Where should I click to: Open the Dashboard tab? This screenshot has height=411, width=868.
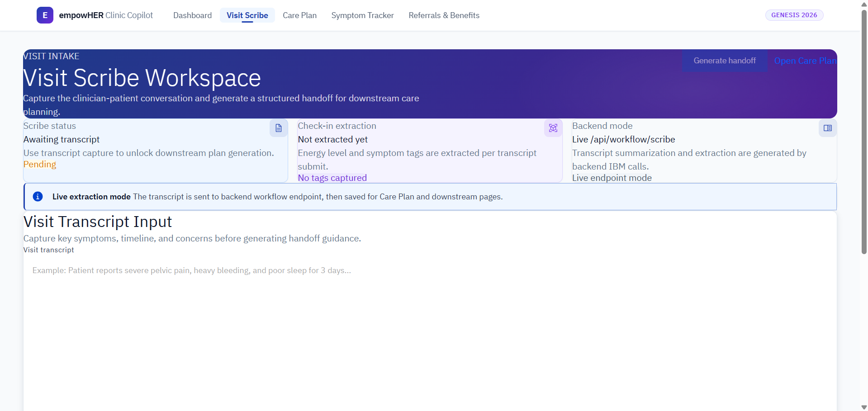[x=192, y=15]
